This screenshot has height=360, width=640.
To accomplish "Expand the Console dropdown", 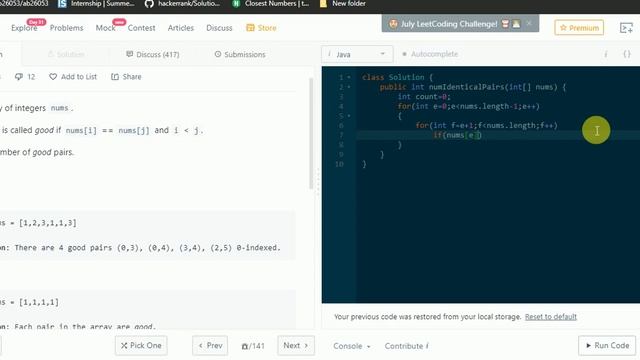I will click(352, 346).
